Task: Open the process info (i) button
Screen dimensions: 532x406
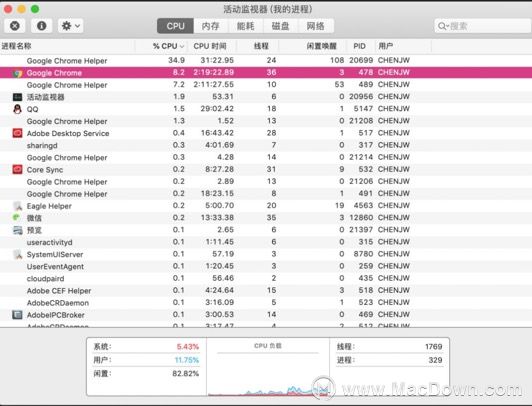Action: [41, 26]
